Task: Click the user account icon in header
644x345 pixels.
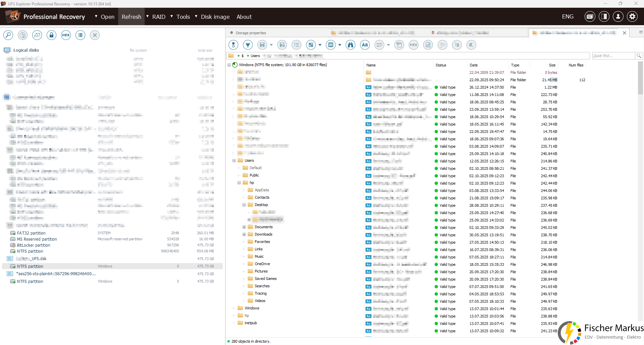Action: tap(618, 16)
